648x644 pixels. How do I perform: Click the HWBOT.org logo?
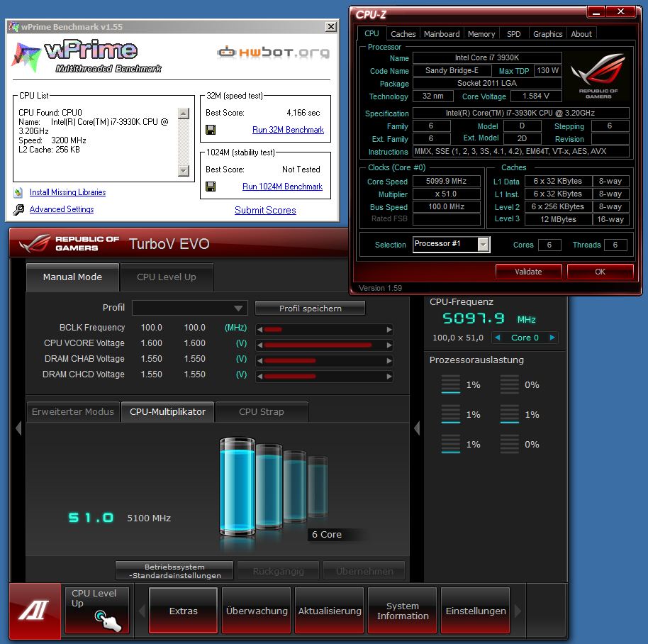(x=274, y=52)
